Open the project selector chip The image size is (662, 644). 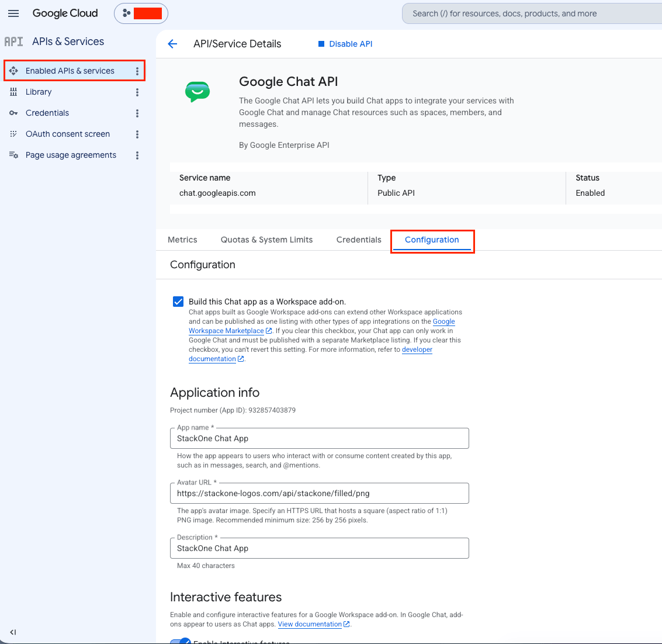click(x=141, y=13)
